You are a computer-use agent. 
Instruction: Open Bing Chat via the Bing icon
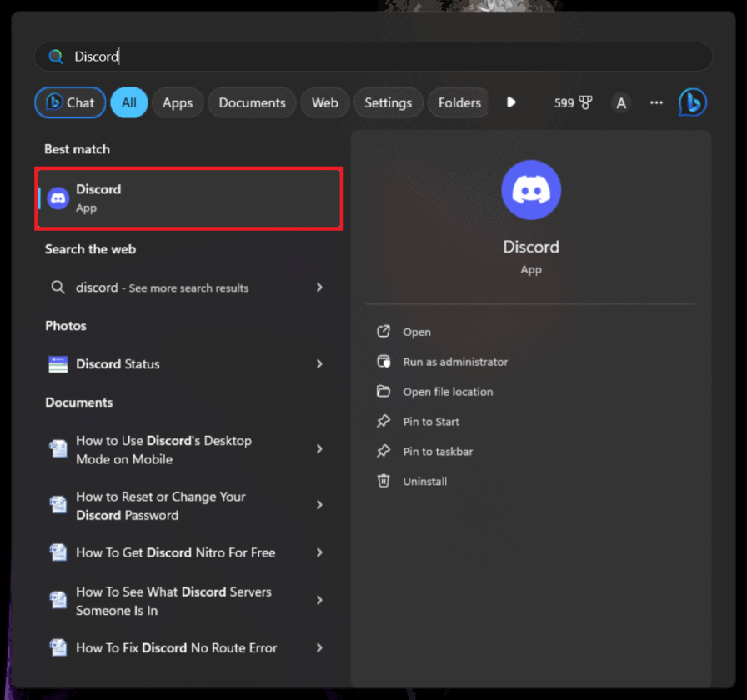click(693, 102)
